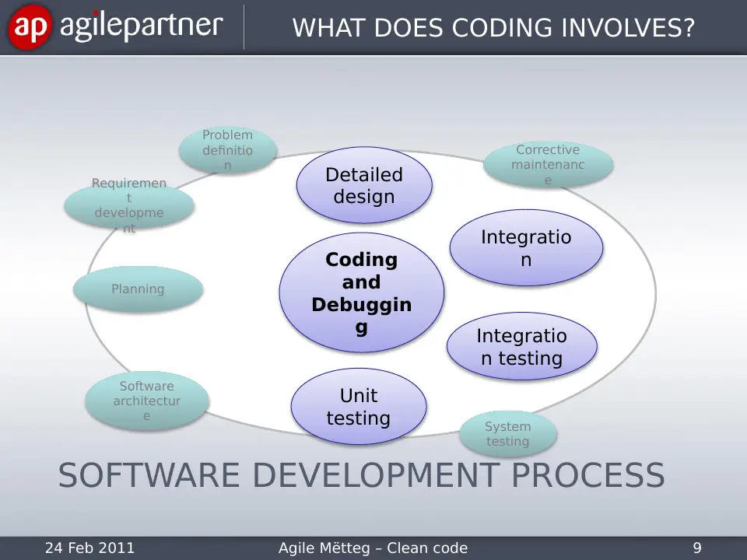Click the 'agilepartner' brand text
Screen dimensions: 747x560
click(142, 26)
